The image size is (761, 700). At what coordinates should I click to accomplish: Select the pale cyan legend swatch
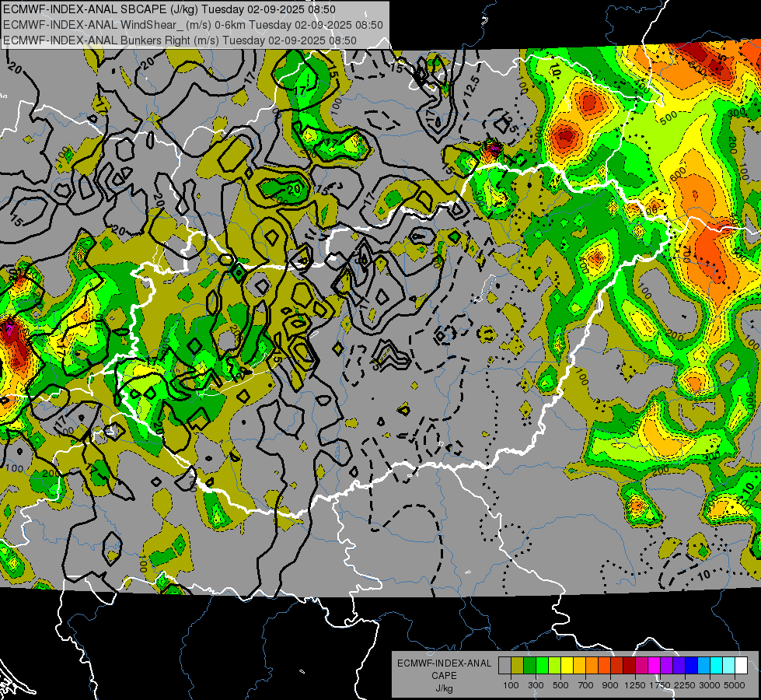tap(728, 666)
